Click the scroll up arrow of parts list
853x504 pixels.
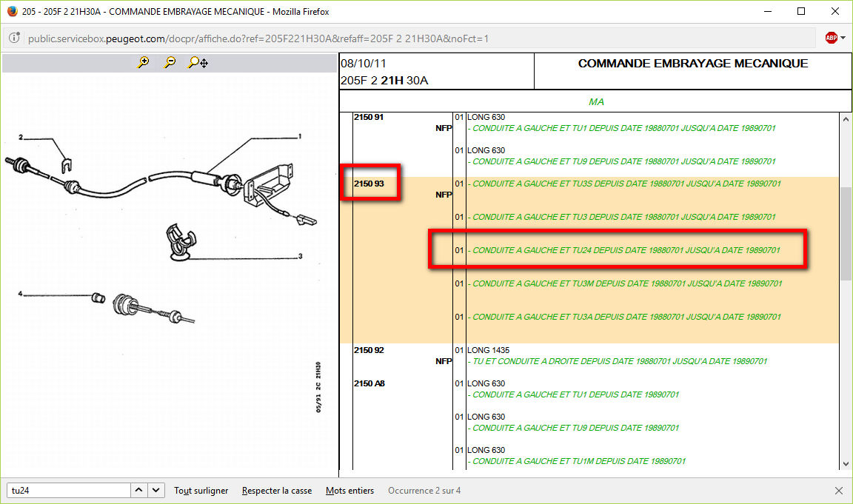(846, 120)
